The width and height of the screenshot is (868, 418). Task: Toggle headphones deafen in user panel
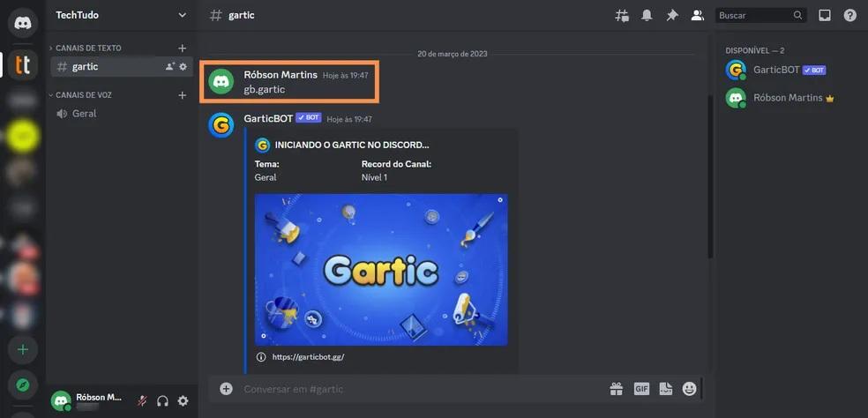point(162,401)
